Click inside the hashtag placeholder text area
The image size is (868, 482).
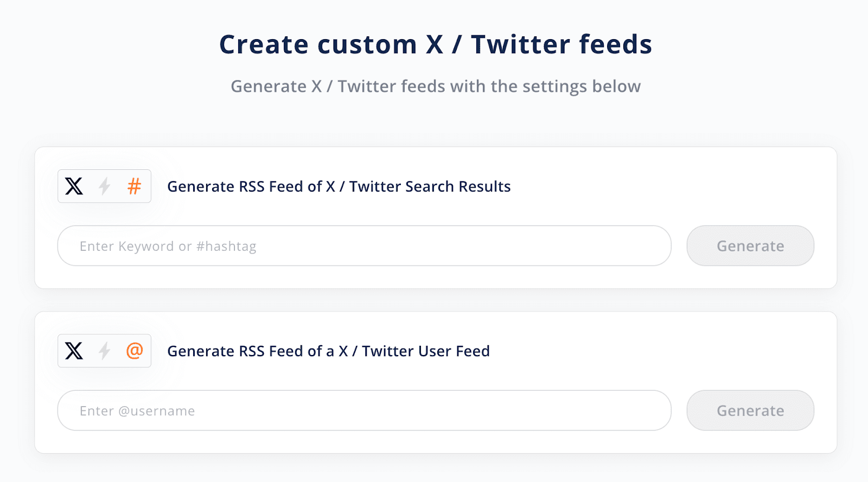click(168, 245)
